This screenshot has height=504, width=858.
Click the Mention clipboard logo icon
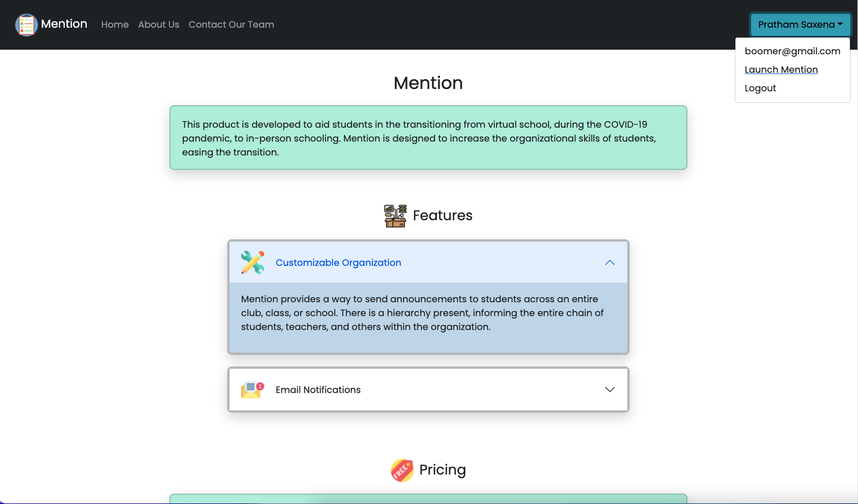click(27, 25)
